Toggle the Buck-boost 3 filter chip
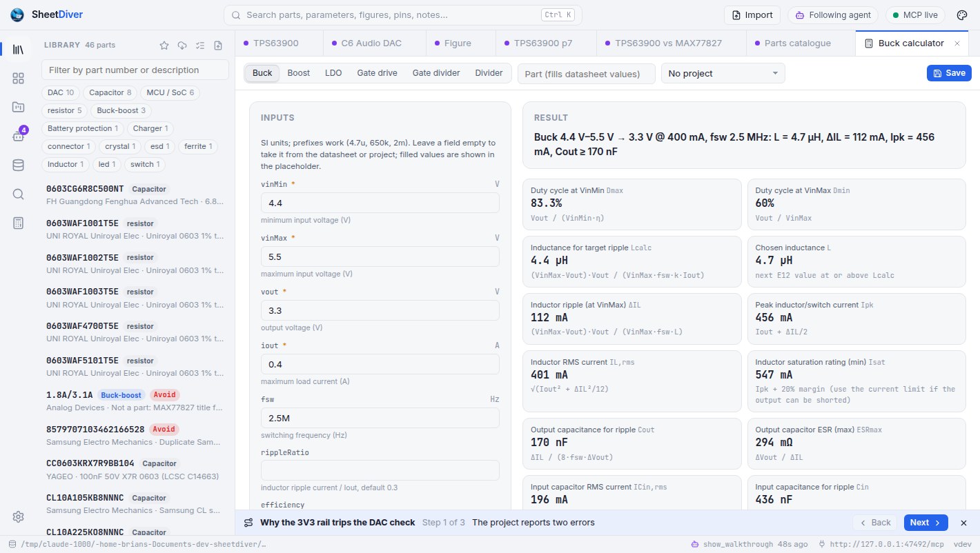Viewport: 980px width, 553px height. point(121,110)
